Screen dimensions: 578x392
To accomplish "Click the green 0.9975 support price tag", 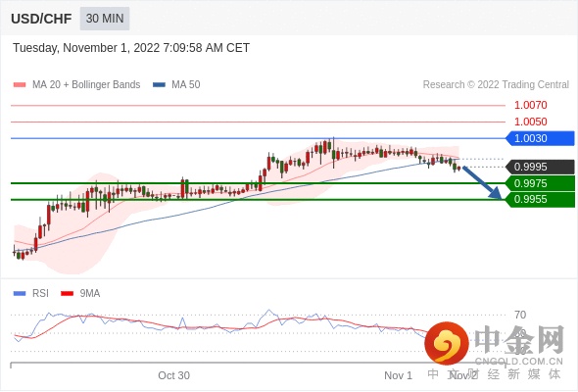I will tap(540, 183).
